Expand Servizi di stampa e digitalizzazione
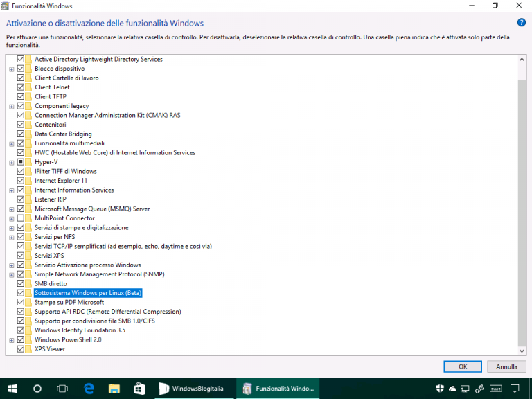This screenshot has height=399, width=532. 12,228
